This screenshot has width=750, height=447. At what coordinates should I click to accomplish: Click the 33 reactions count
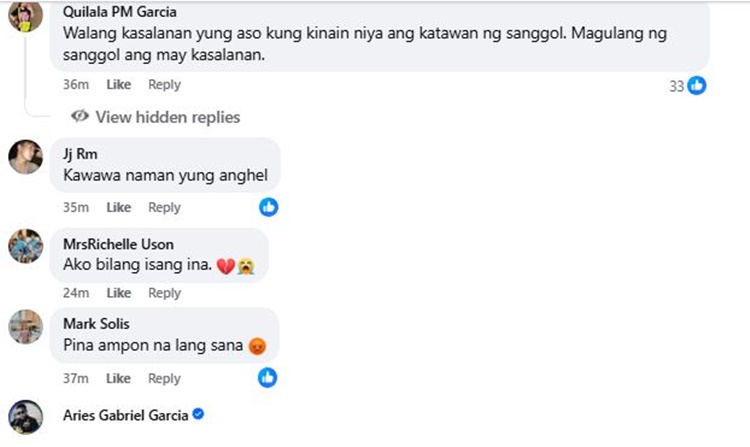pyautogui.click(x=676, y=86)
